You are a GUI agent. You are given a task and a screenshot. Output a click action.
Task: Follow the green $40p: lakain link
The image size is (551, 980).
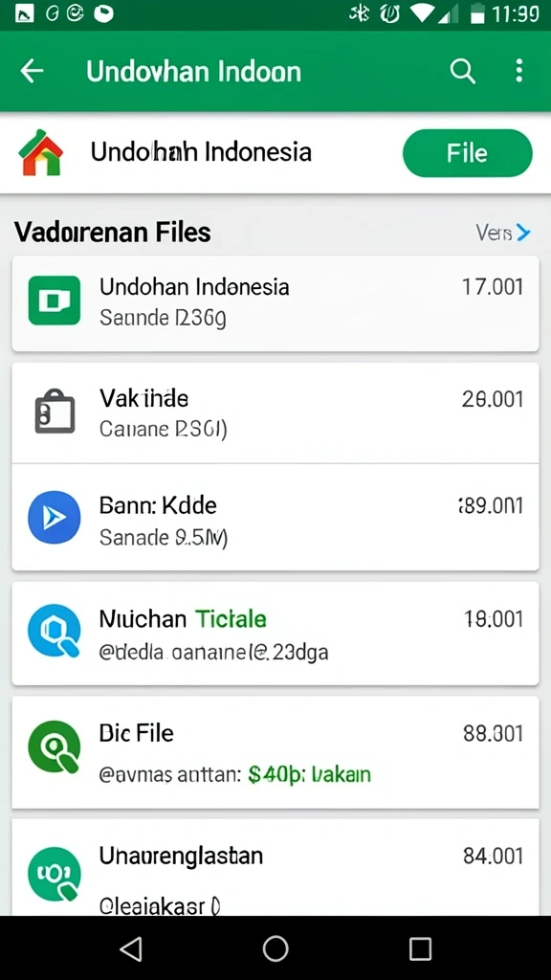tap(309, 775)
